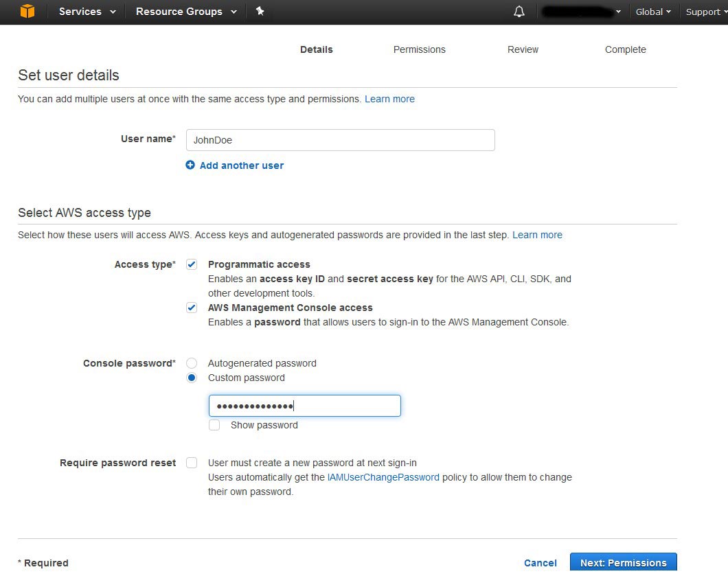
Task: Click the AWS cube logo icon
Action: (27, 11)
